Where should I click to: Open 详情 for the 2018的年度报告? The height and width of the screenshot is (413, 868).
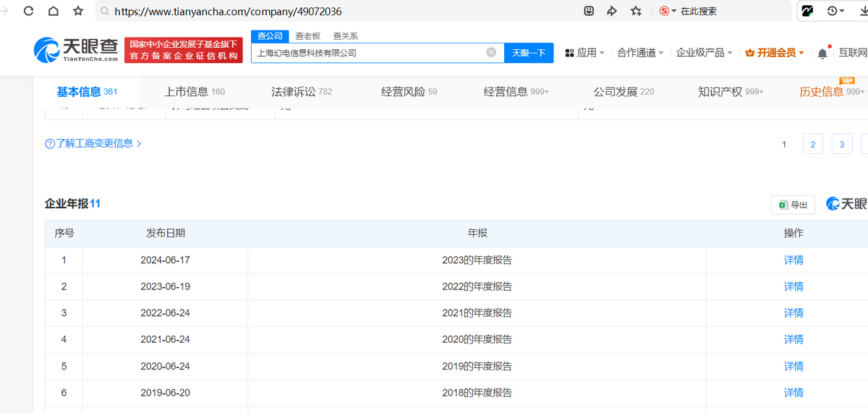click(793, 393)
